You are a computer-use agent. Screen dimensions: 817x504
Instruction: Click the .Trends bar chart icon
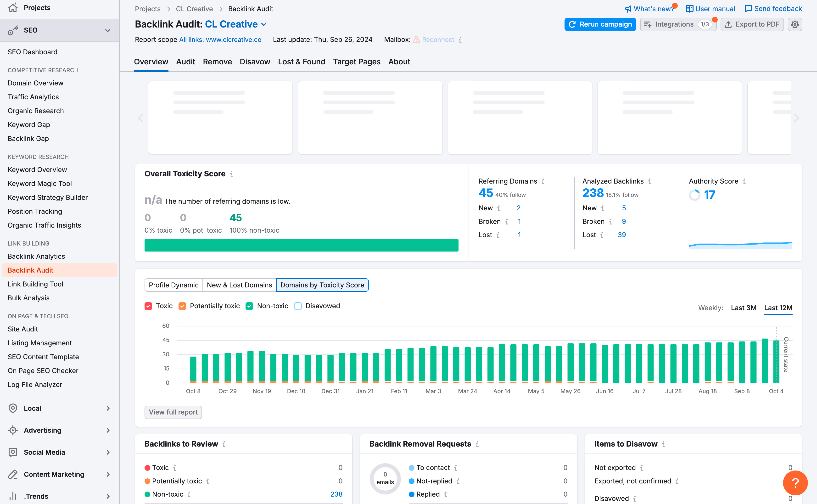(13, 496)
